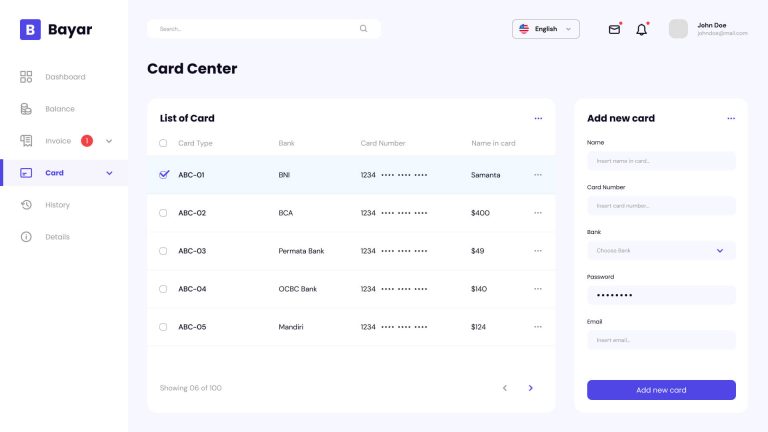Click the Bayar logo icon
768x432 pixels.
(30, 30)
